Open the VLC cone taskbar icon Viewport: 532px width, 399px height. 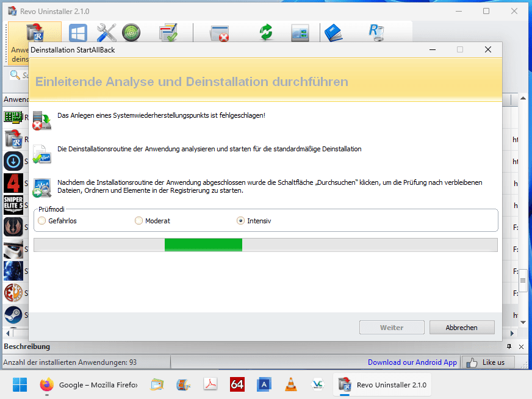point(291,384)
